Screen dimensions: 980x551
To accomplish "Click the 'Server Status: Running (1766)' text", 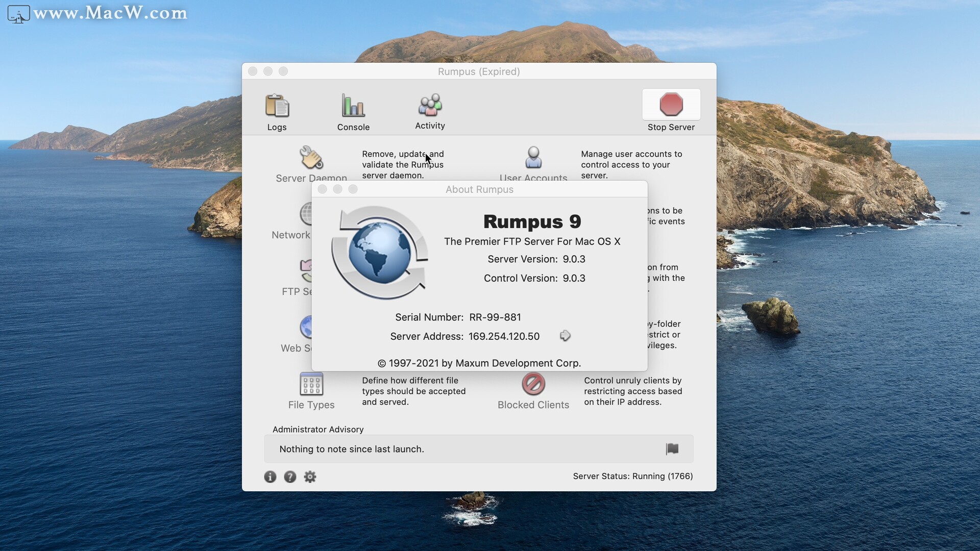I will (633, 476).
